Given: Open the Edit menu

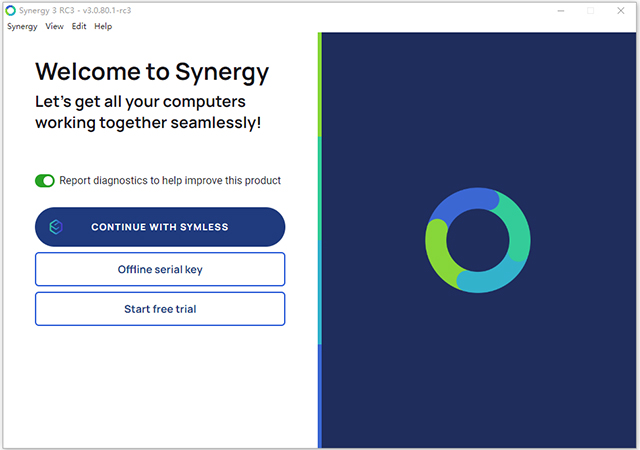Looking at the screenshot, I should [x=79, y=27].
